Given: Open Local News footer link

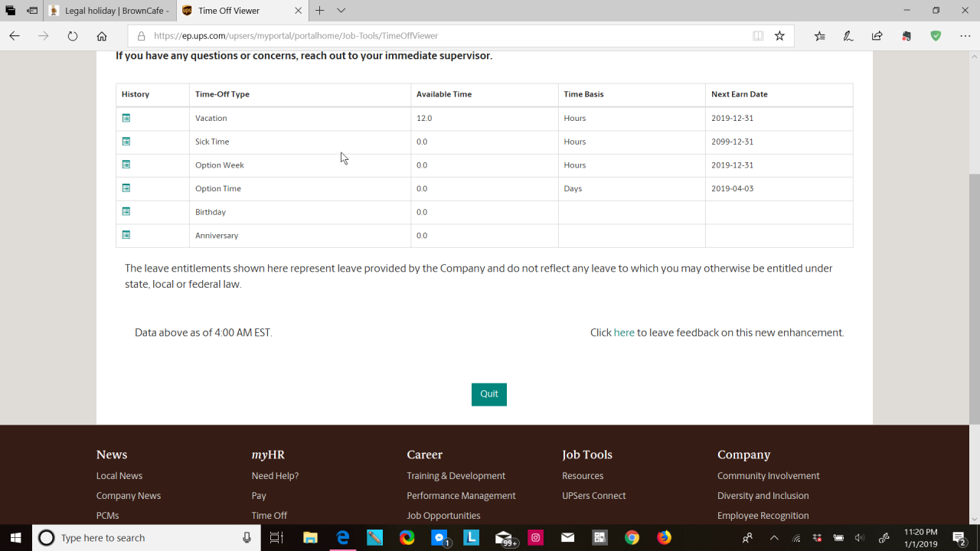Looking at the screenshot, I should [119, 476].
